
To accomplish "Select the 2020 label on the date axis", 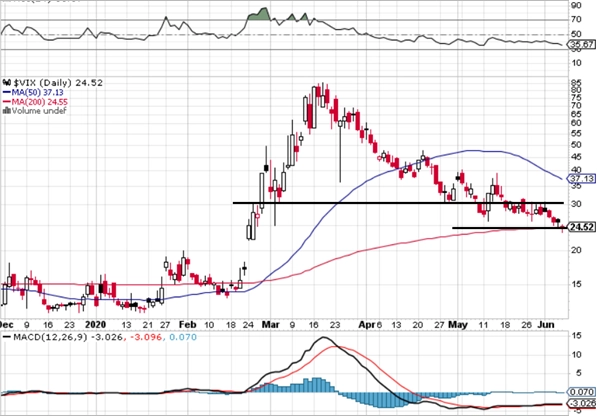I will coord(95,325).
